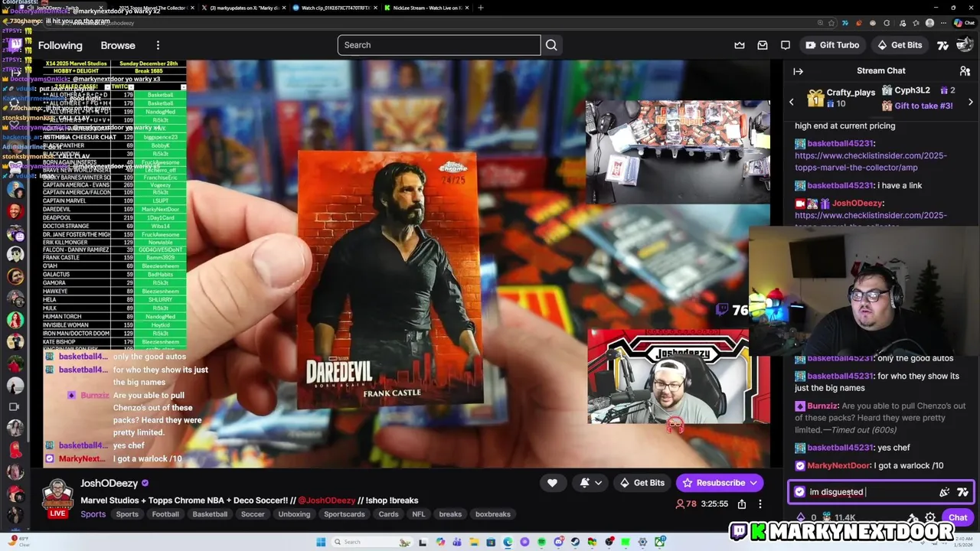Open the Browse tab
980x551 pixels.
pos(118,45)
